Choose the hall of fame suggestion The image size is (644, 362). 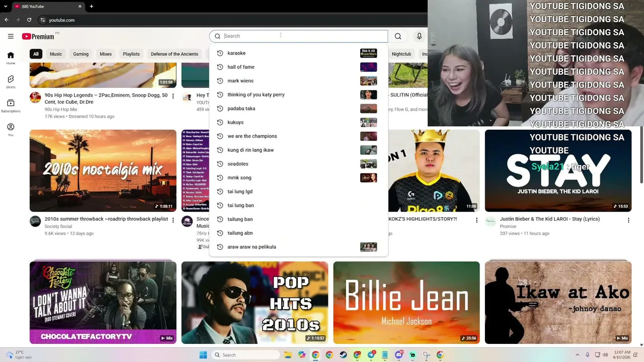(x=298, y=67)
